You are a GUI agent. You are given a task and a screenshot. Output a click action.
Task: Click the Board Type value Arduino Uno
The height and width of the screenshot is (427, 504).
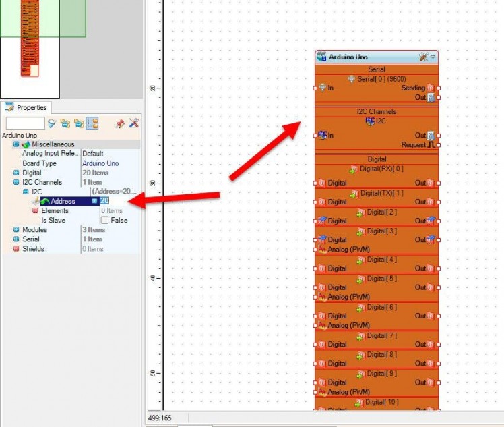(100, 163)
